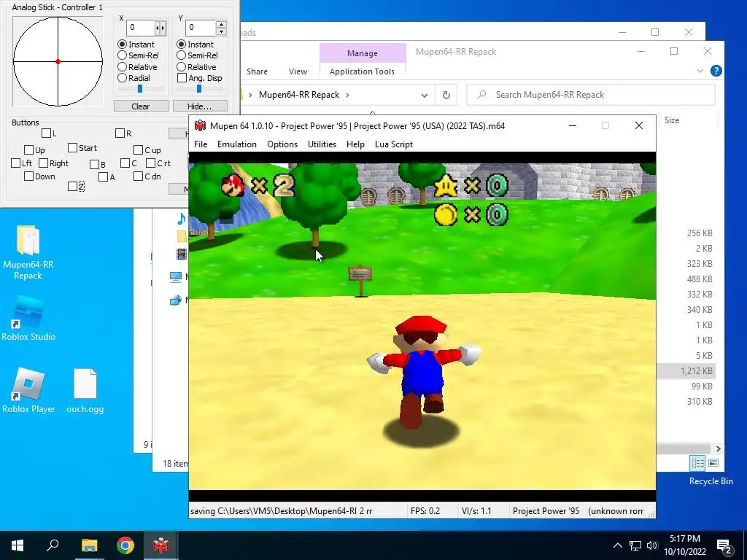Check the Start button checkbox
The image size is (747, 560).
point(72,147)
